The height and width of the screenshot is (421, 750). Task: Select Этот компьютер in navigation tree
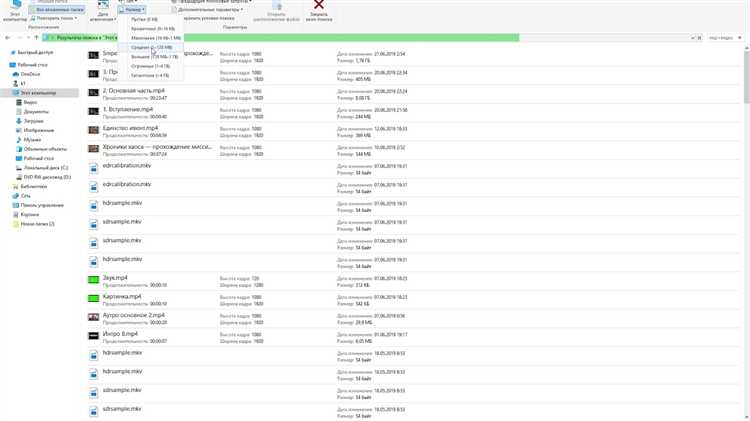click(39, 93)
